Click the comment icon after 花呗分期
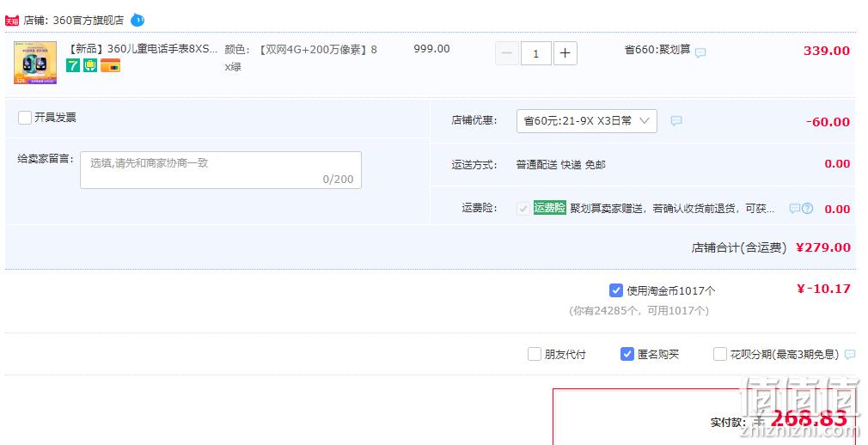 (x=850, y=354)
